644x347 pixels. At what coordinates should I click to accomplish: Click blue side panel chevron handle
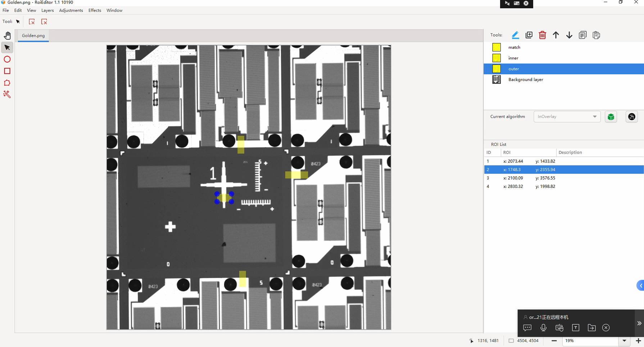[x=640, y=285]
